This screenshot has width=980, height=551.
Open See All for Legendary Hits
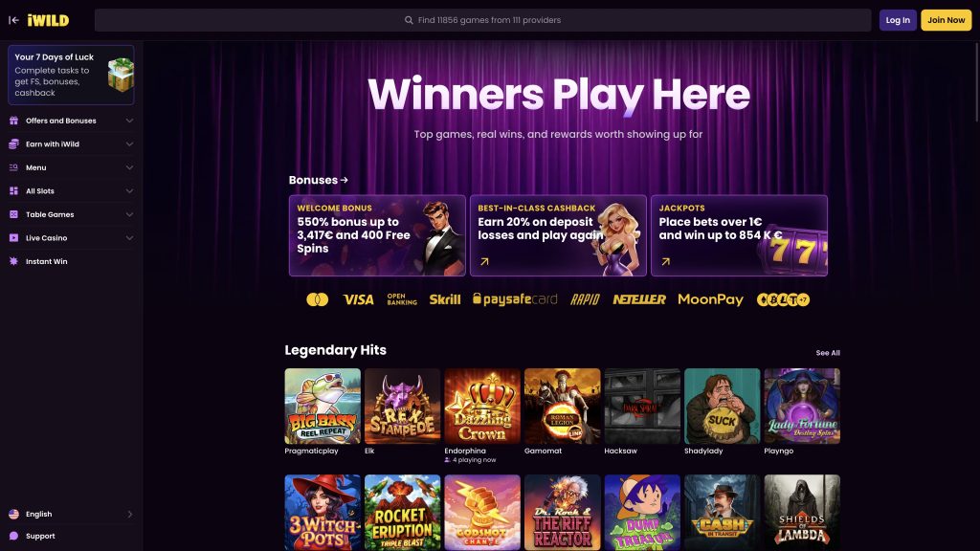point(828,353)
